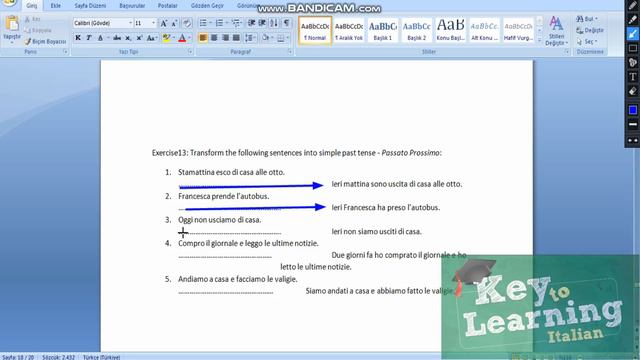Screen dimensions: 640x360
Task: Apply the Normal style
Action: point(315,31)
